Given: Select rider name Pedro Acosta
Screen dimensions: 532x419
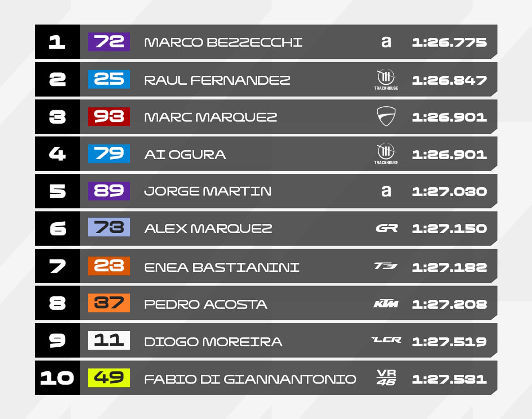Looking at the screenshot, I should [206, 305].
